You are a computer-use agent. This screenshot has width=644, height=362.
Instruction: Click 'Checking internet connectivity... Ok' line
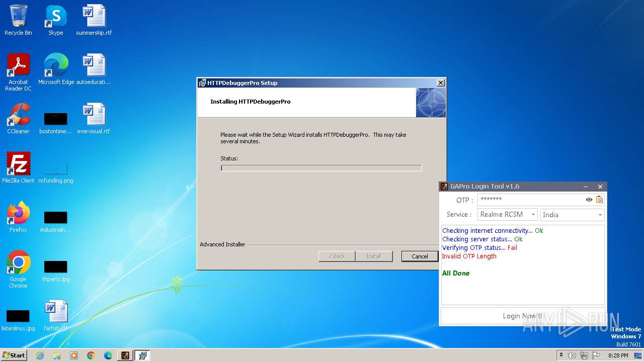493,231
